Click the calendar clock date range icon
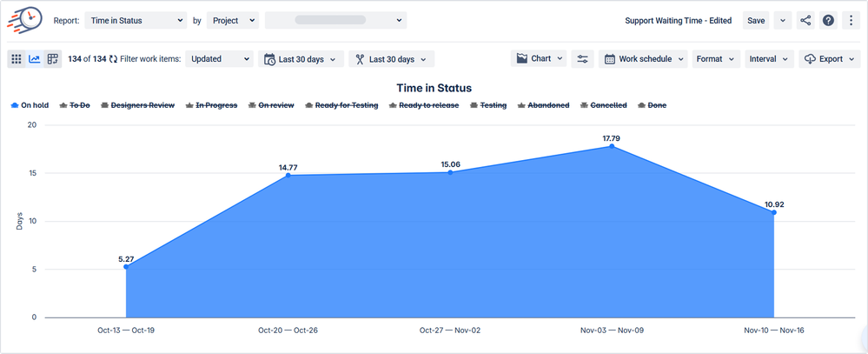 coord(269,59)
